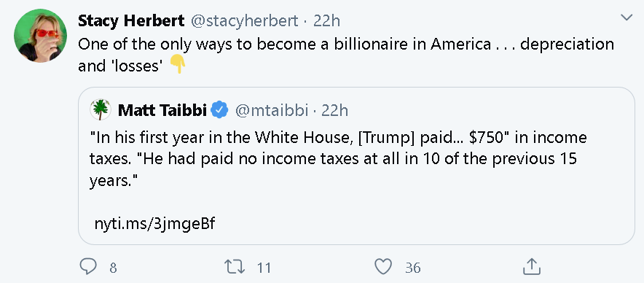644x283 pixels.
Task: Open the share upload icon
Action: tap(532, 266)
